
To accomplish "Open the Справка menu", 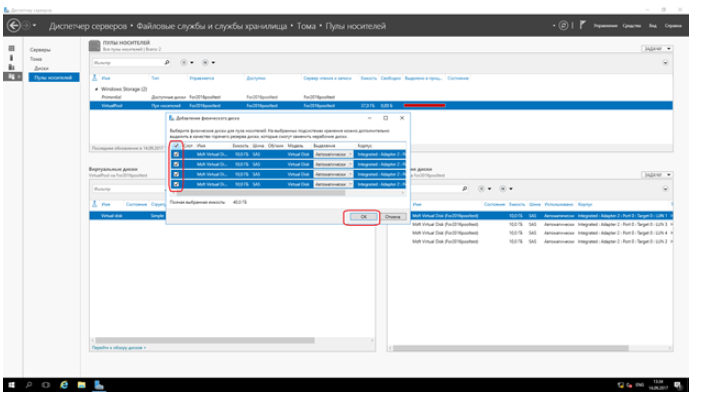I will coord(673,26).
